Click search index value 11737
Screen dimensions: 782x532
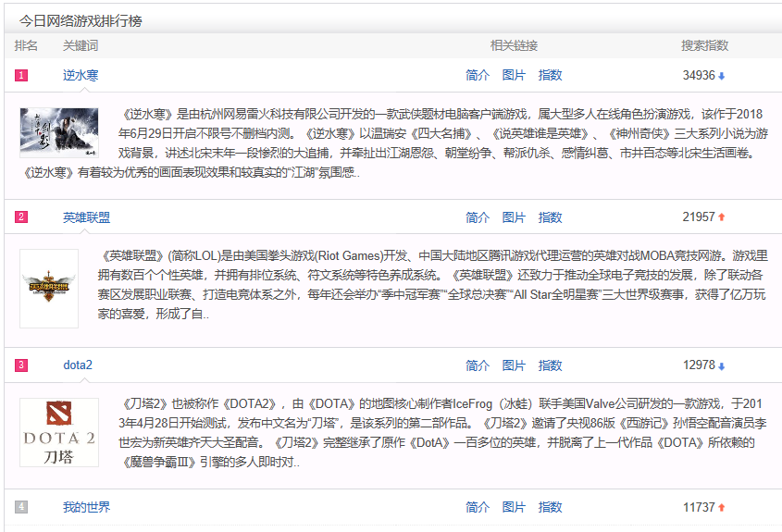tap(699, 507)
